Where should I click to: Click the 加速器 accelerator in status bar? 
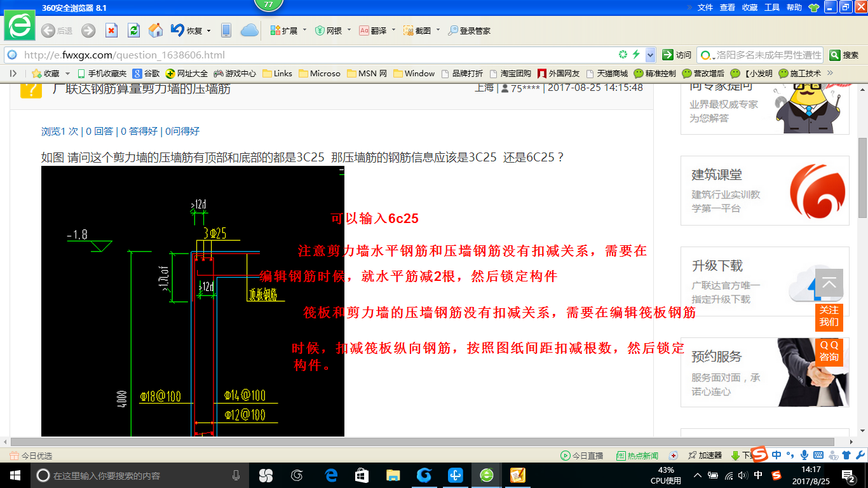pos(705,456)
